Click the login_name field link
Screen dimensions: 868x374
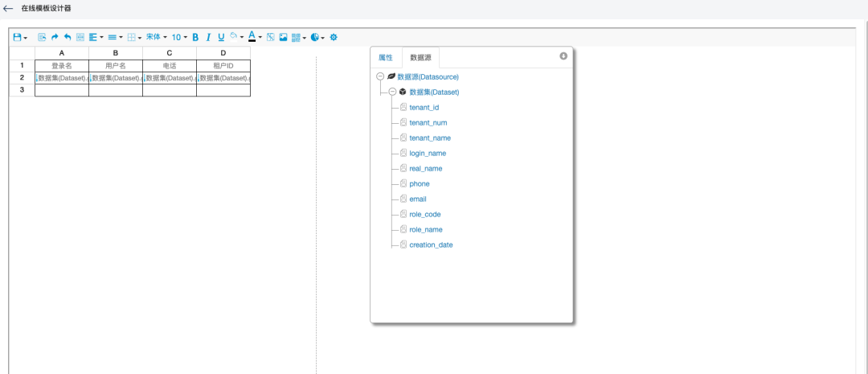tap(428, 153)
